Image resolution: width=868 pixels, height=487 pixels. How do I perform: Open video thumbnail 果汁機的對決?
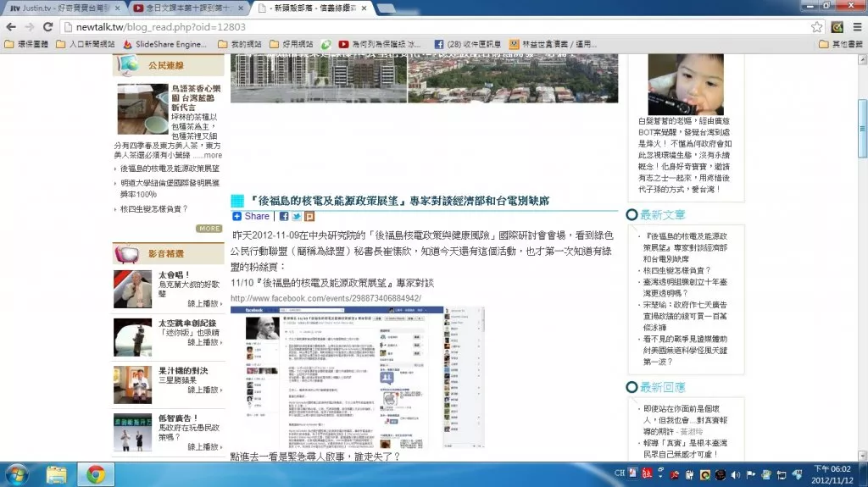coord(132,385)
